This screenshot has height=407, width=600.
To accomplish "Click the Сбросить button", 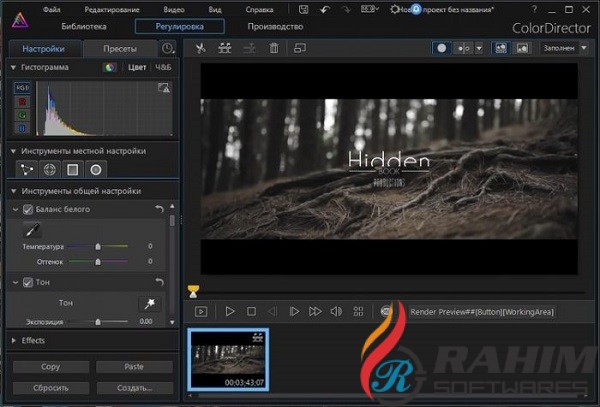I will 50,387.
